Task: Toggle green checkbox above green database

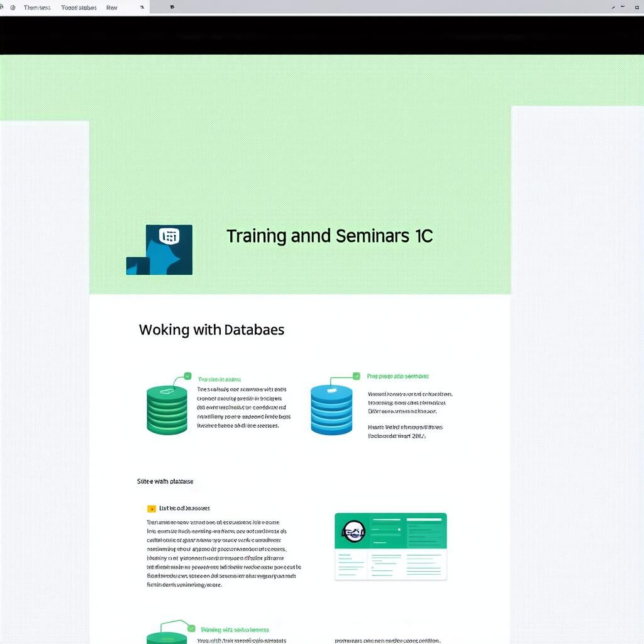Action: pyautogui.click(x=187, y=376)
